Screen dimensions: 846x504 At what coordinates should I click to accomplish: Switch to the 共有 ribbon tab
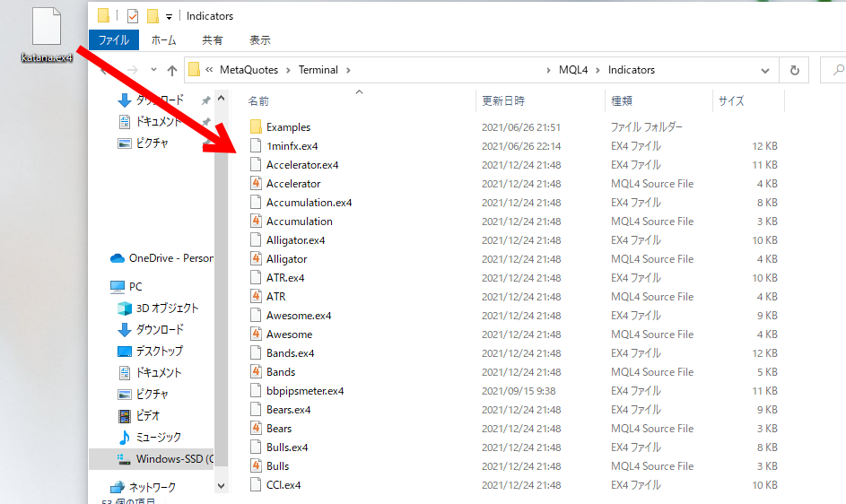[x=213, y=40]
